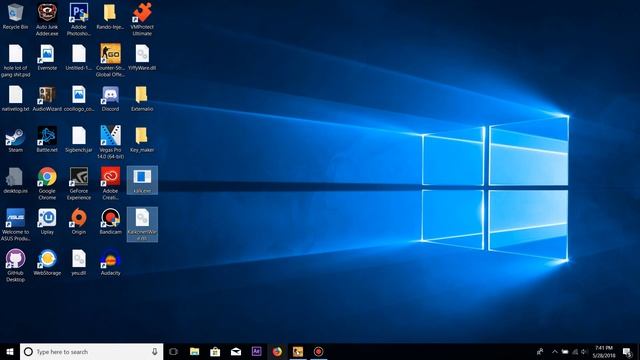Select the Externalio folder

142,98
